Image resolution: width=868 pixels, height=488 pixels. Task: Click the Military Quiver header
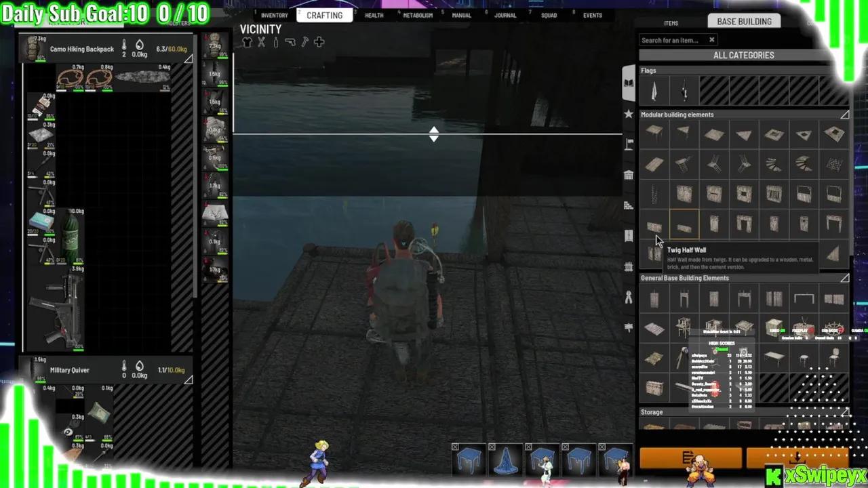point(106,370)
